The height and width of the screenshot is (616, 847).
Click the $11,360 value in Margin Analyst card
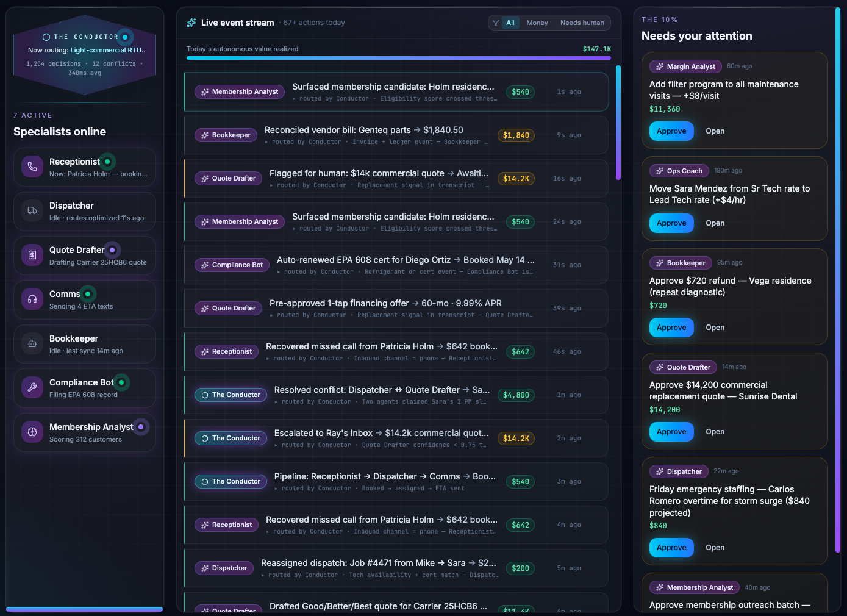click(665, 109)
